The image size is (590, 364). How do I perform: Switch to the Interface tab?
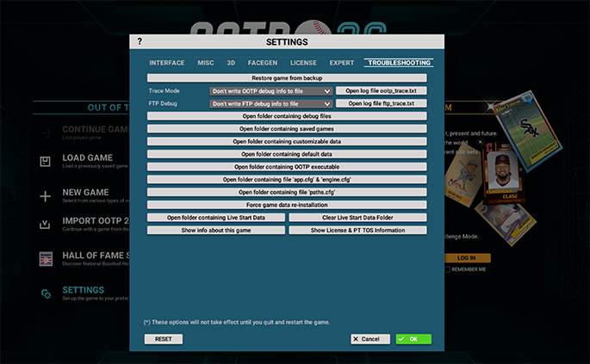[167, 63]
